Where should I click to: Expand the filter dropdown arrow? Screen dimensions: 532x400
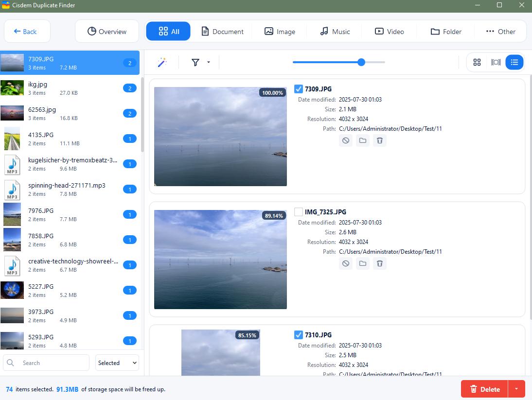coord(209,62)
